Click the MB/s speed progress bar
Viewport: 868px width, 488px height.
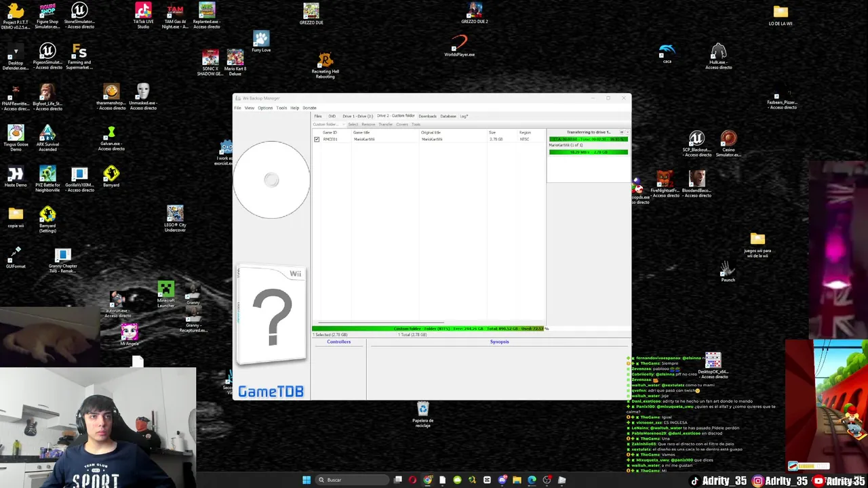pyautogui.click(x=588, y=152)
